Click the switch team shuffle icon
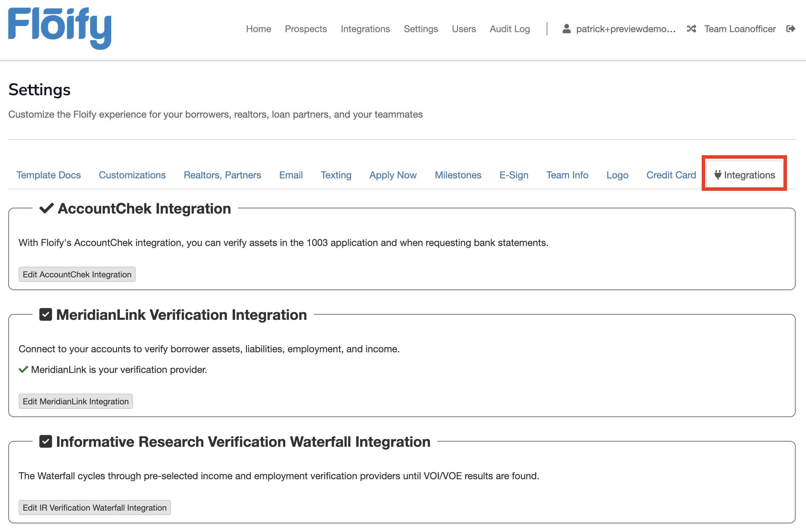Viewport: 806px width, 532px height. point(691,29)
